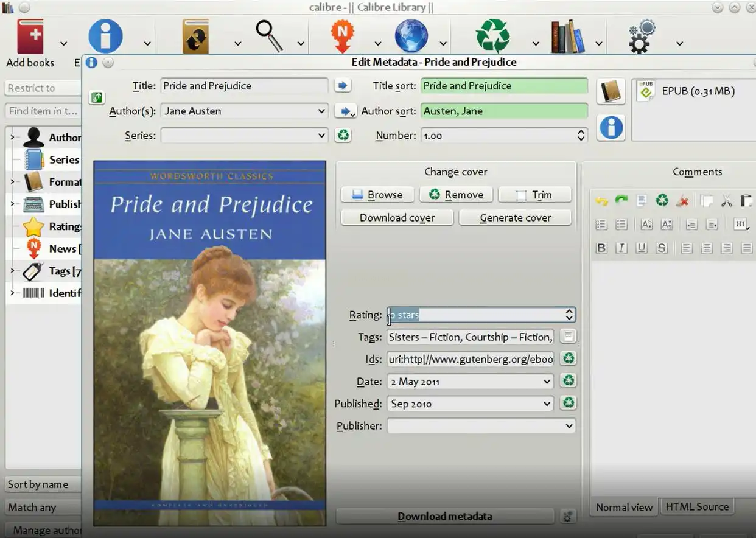
Task: Click the Convert books toolbar icon
Action: [x=195, y=38]
